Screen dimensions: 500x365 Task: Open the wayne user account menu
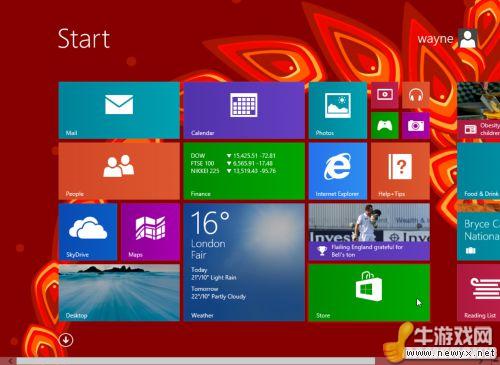click(x=447, y=39)
